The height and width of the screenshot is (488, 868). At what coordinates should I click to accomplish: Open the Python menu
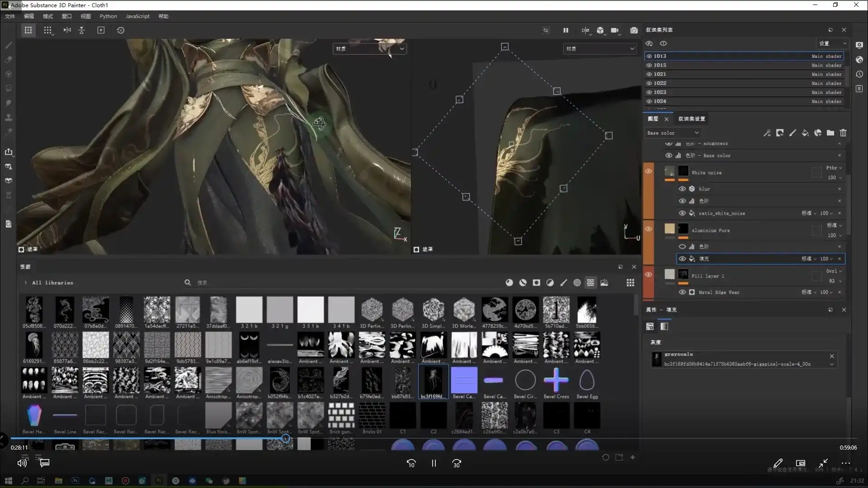[108, 16]
